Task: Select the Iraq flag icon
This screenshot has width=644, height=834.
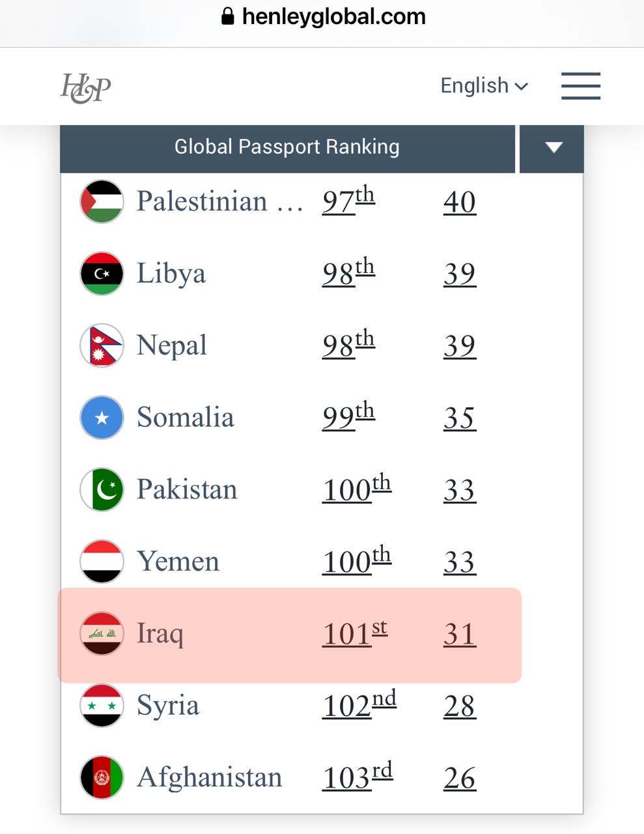Action: [102, 633]
